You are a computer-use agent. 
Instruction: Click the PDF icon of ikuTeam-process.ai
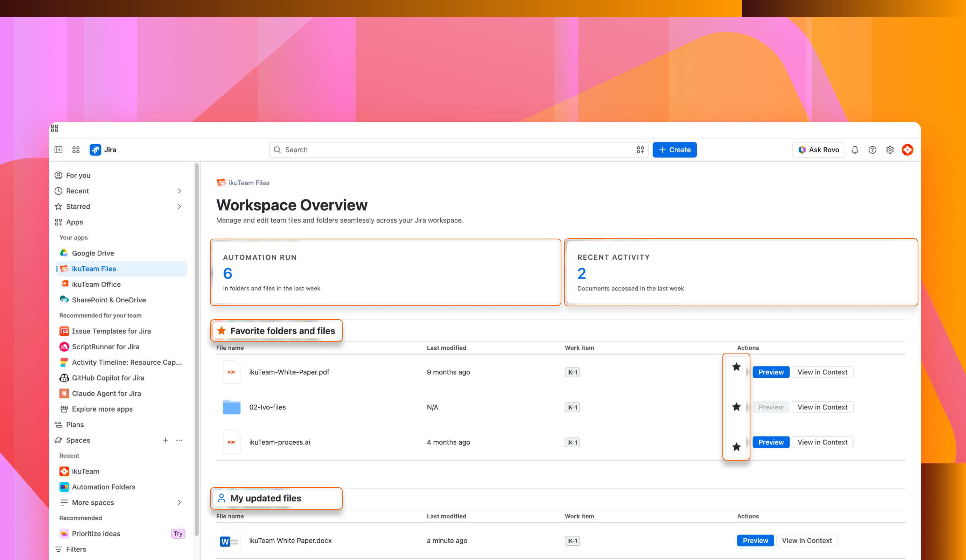point(232,442)
